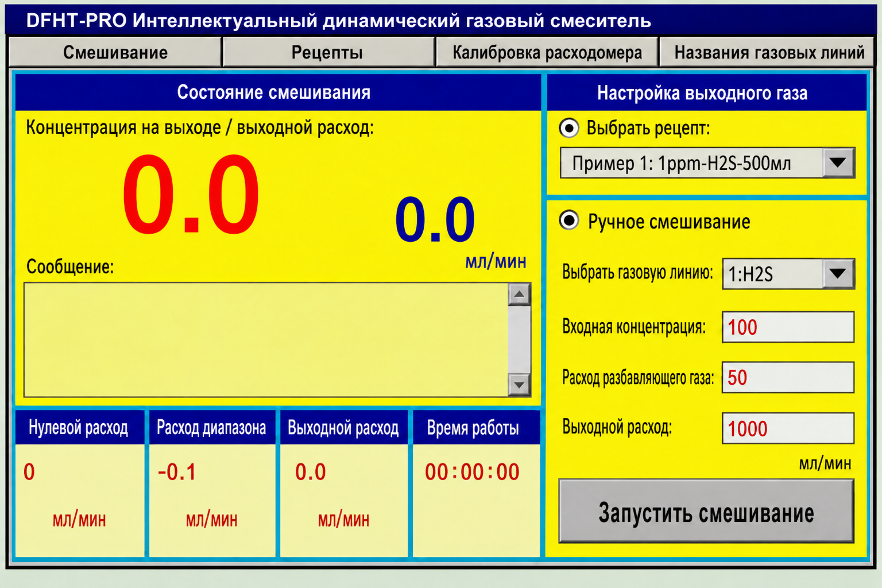This screenshot has height=588, width=882.
Task: Click the blue output flow 0.0 value
Action: click(x=435, y=219)
